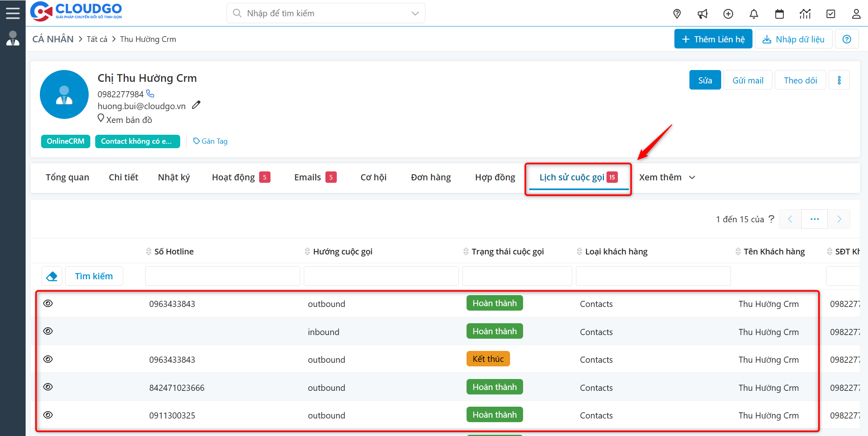Click the Gán Tag link

210,141
